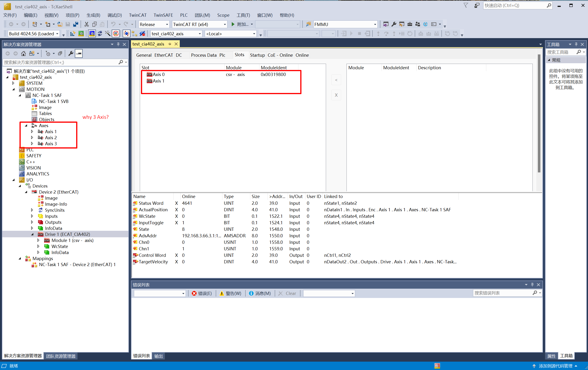Open Solution Explorer via toolbar icon
The image size is (588, 370).
point(386,24)
